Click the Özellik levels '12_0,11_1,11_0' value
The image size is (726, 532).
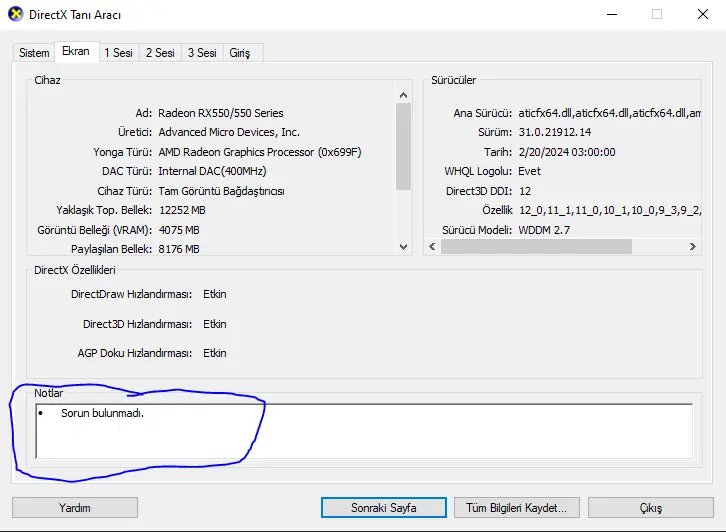[x=610, y=210]
